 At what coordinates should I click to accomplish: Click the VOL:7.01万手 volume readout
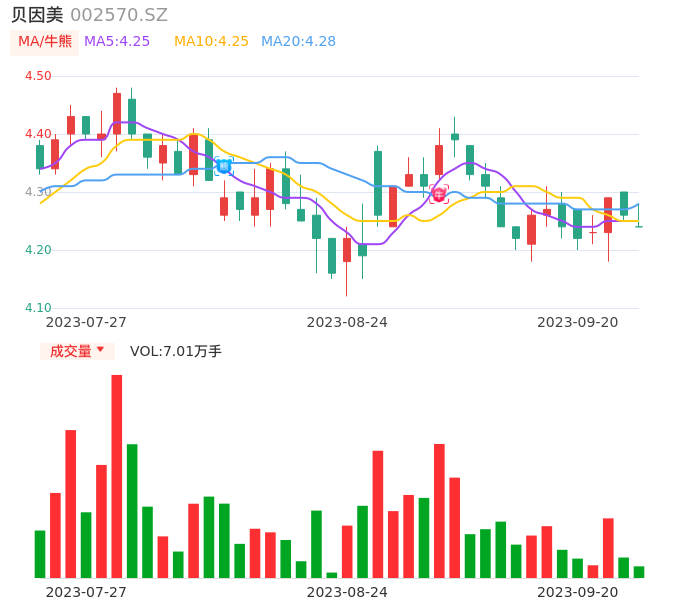[176, 351]
